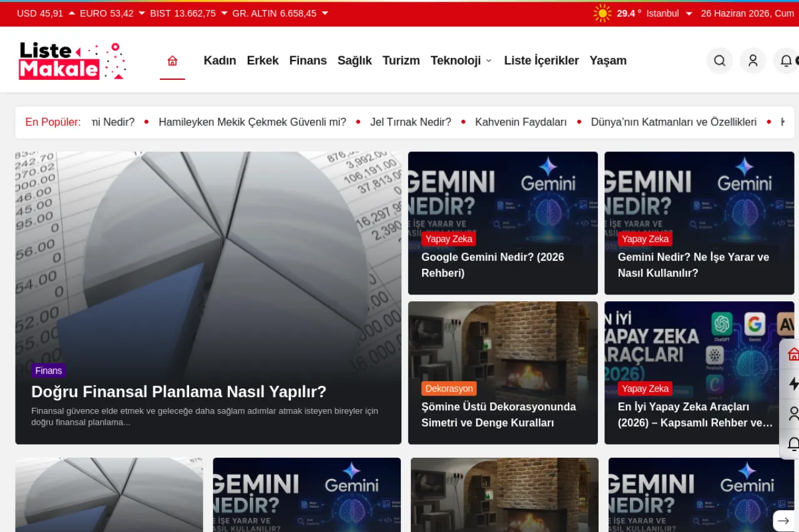Click the date '26 Haziran 2026, Cum'
Screen dimensions: 799x532
point(748,13)
